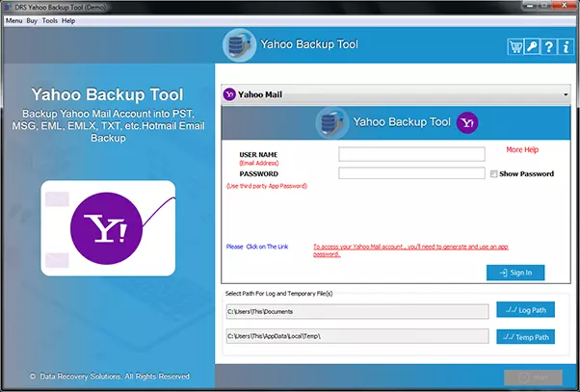Click the app icon in title bar

pyautogui.click(x=8, y=7)
